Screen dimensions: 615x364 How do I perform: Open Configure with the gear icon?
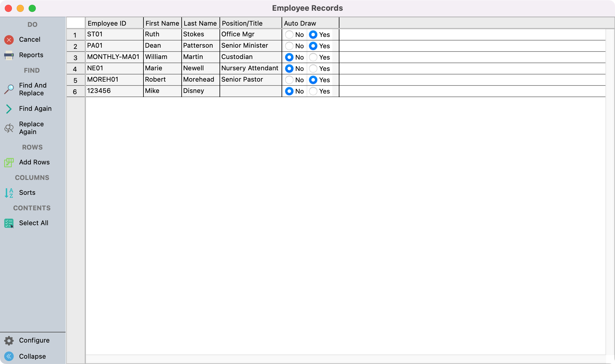[9, 340]
